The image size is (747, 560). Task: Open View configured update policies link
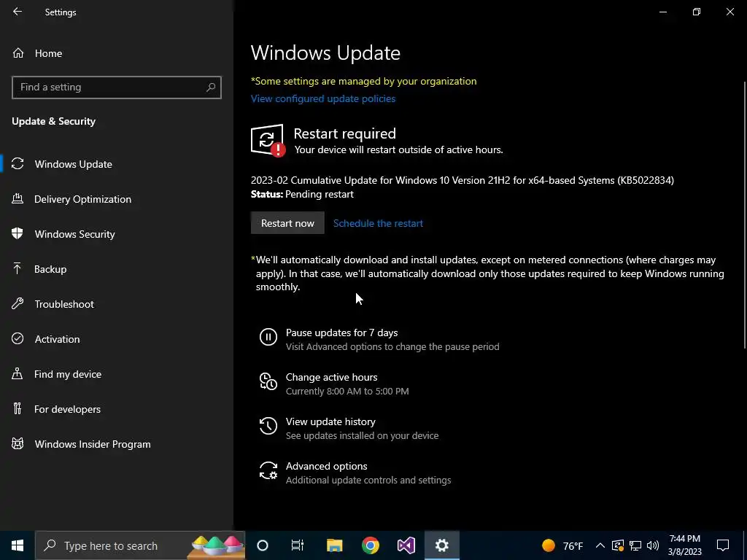(x=323, y=98)
